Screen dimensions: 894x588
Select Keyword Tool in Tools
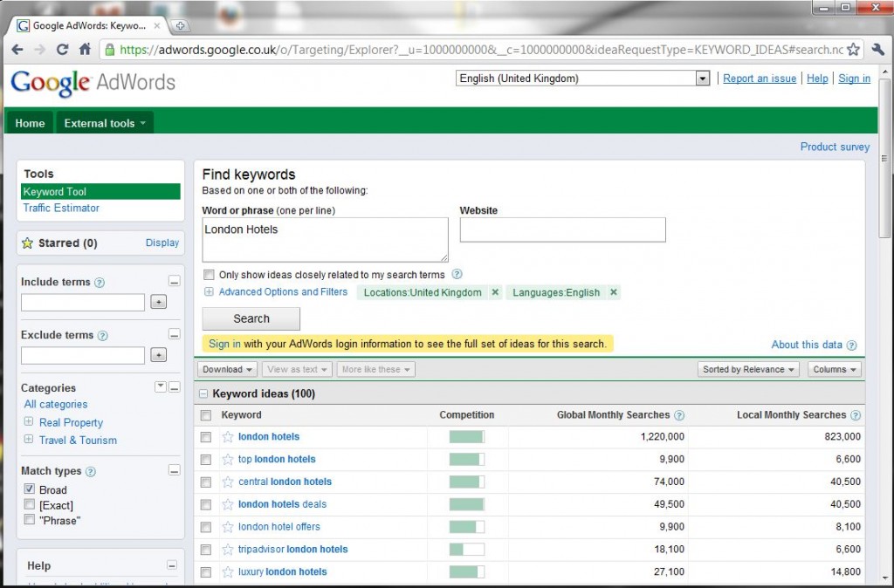(x=100, y=191)
